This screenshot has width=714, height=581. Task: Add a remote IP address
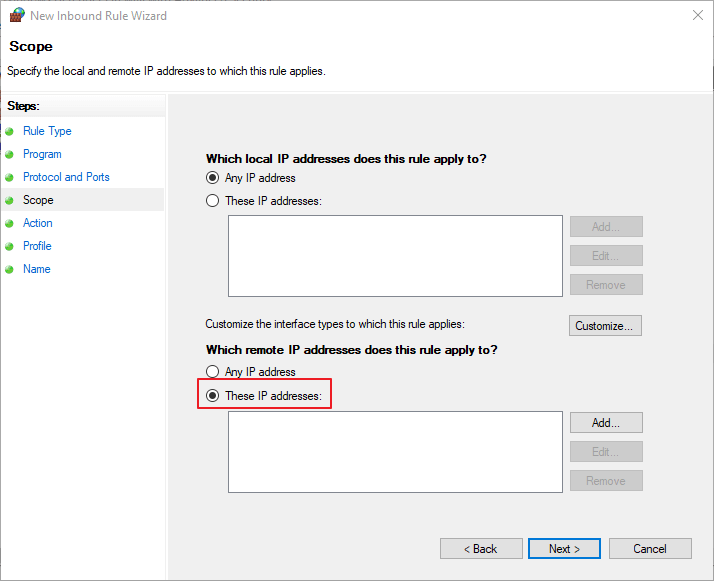(x=606, y=423)
